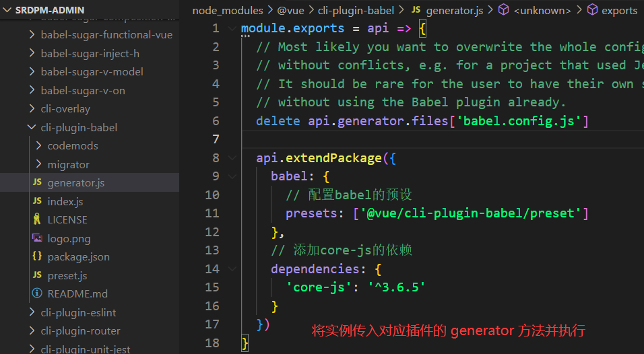This screenshot has height=354, width=644.
Task: Click the JS icon beside generator.js in tree
Action: click(37, 182)
